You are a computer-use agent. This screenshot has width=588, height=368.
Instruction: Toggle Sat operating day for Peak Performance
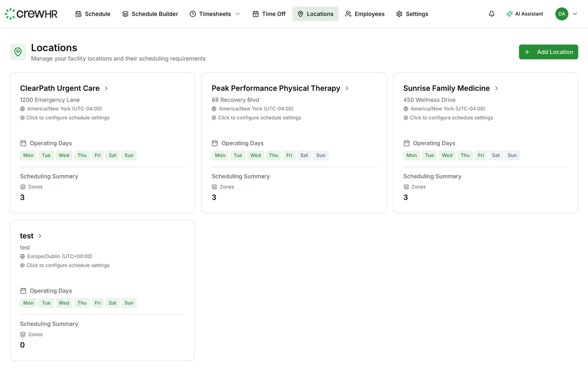click(x=304, y=155)
